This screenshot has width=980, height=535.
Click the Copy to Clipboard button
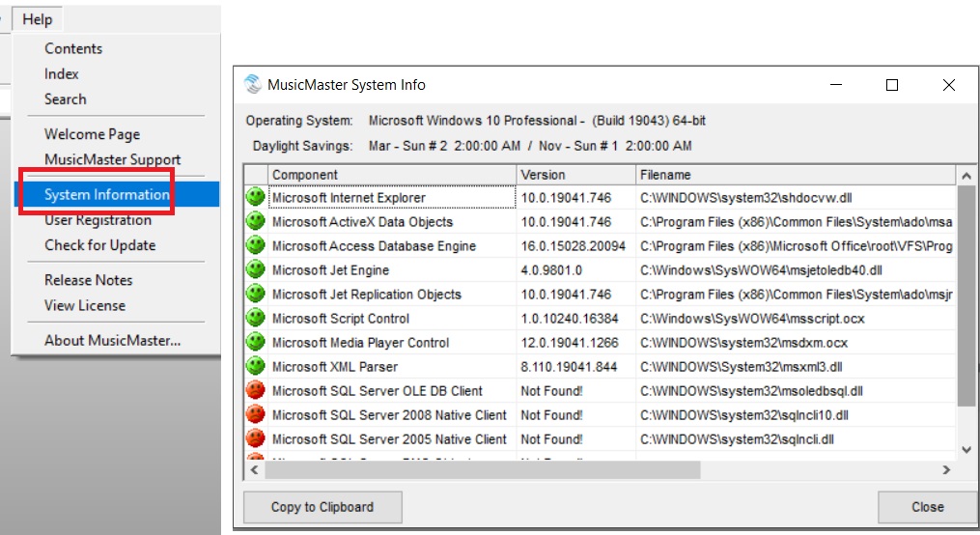pyautogui.click(x=322, y=507)
